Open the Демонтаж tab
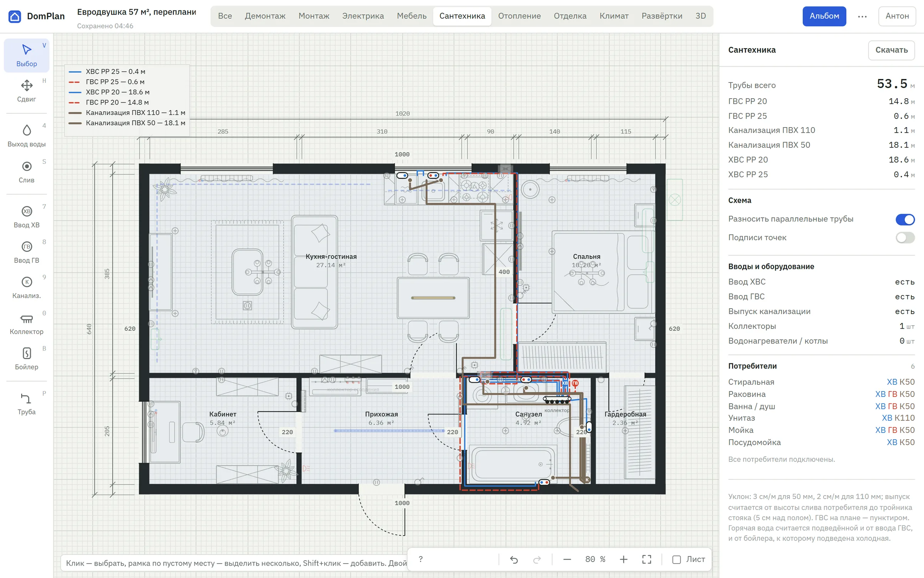 click(x=265, y=16)
